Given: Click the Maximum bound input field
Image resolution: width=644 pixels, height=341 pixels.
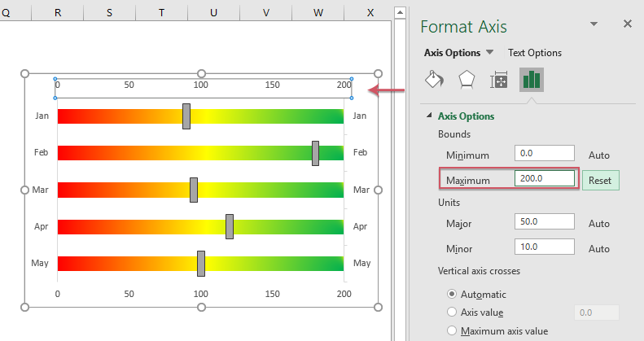Looking at the screenshot, I should click(544, 178).
